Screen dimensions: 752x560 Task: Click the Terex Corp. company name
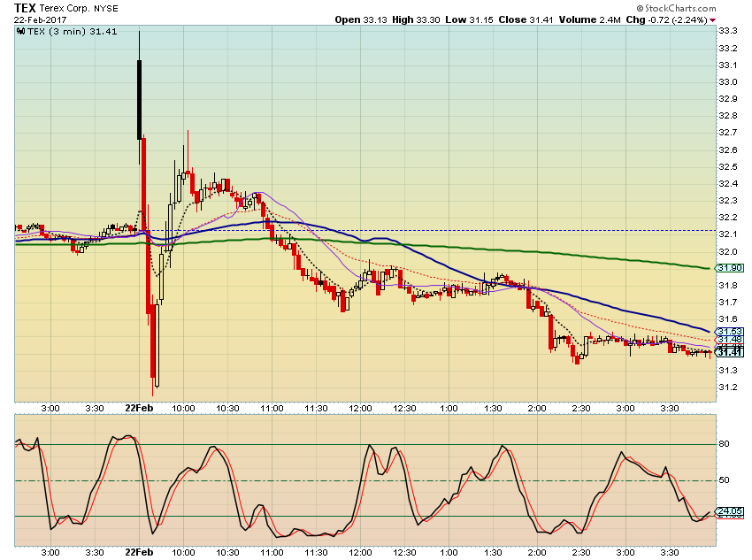(65, 9)
